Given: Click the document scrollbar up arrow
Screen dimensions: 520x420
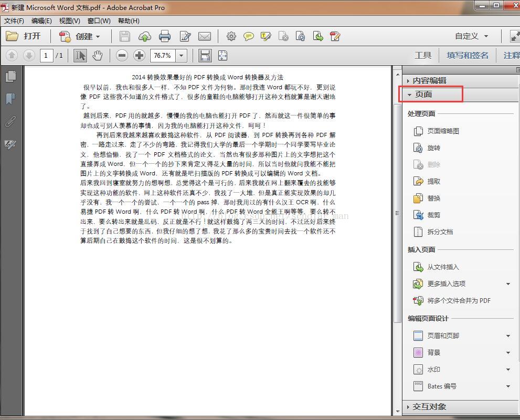Looking at the screenshot, I should [397, 75].
